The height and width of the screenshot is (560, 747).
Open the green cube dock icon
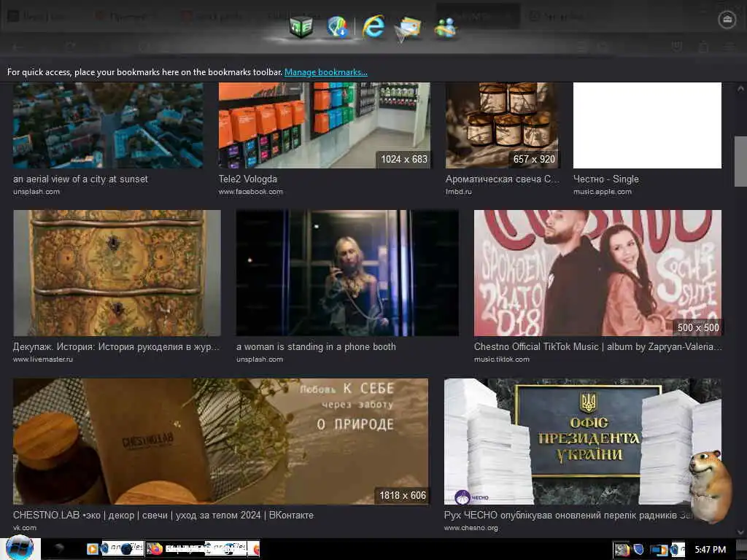click(x=301, y=27)
